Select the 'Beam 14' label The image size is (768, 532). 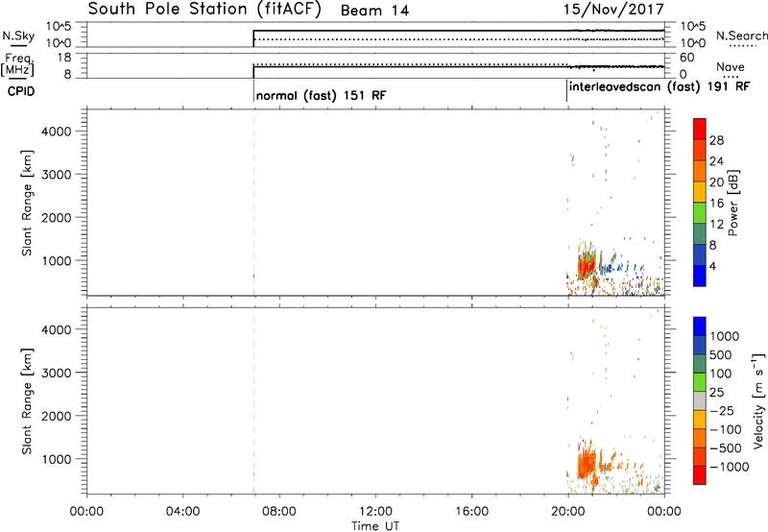[374, 11]
